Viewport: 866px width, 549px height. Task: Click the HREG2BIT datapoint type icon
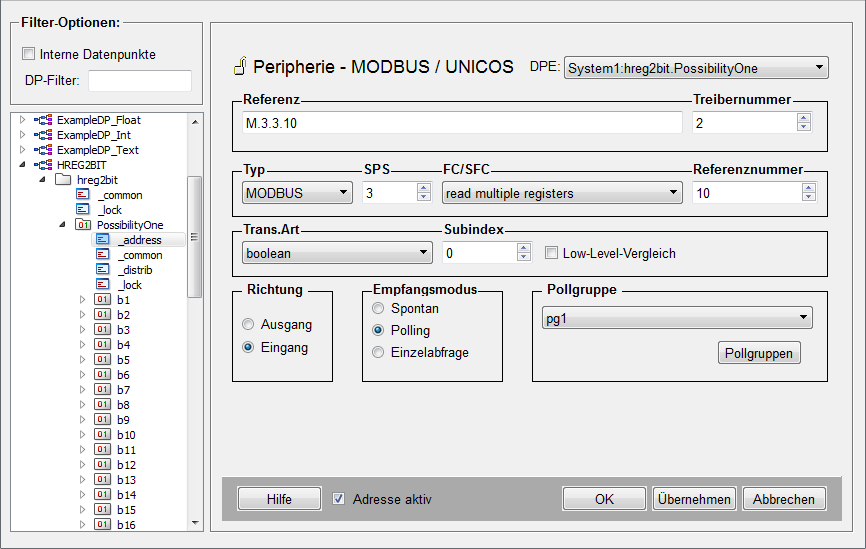[x=43, y=165]
